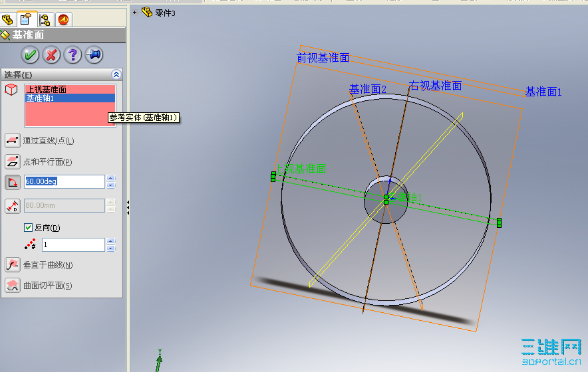Pin the 基准面 property panel open
This screenshot has width=588, height=372.
94,55
